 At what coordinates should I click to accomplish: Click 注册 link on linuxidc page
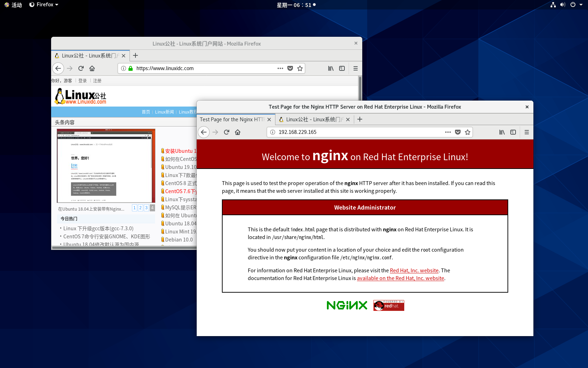click(x=97, y=81)
